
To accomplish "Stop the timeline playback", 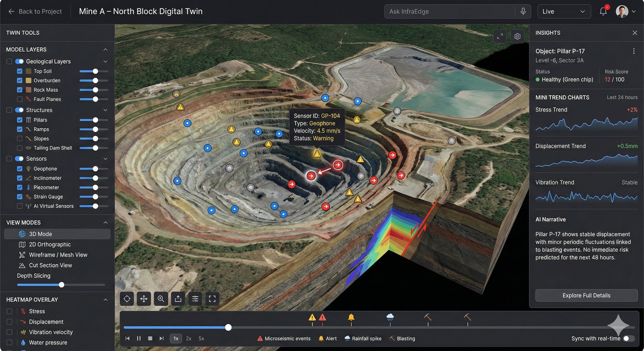I will pyautogui.click(x=150, y=339).
